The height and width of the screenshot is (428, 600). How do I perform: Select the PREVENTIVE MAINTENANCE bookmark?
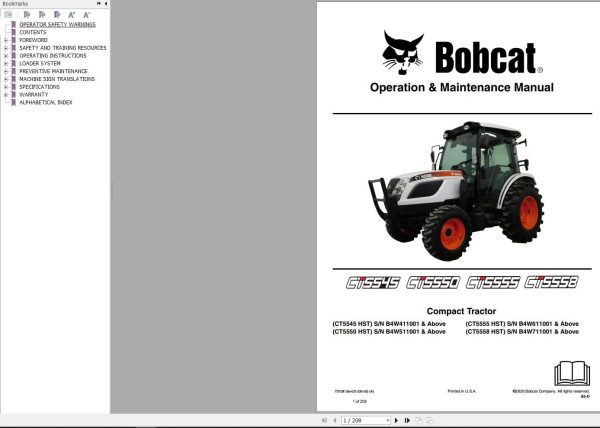pyautogui.click(x=53, y=72)
